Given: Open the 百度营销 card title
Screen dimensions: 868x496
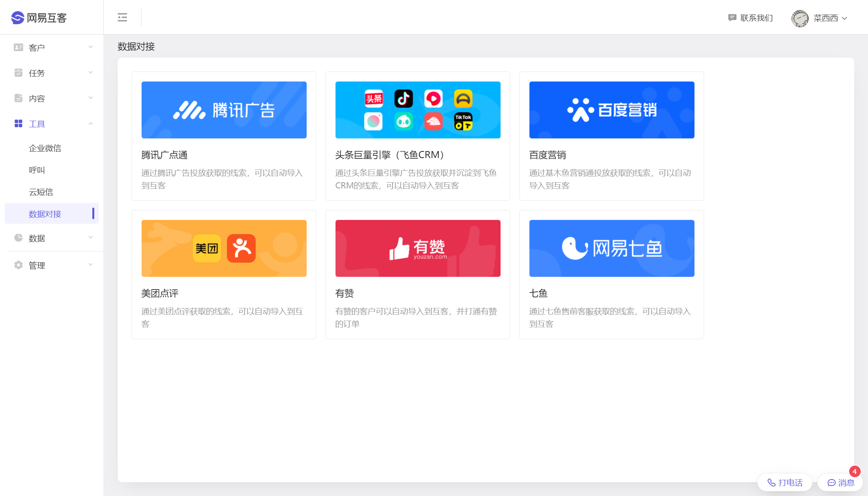Looking at the screenshot, I should click(548, 155).
